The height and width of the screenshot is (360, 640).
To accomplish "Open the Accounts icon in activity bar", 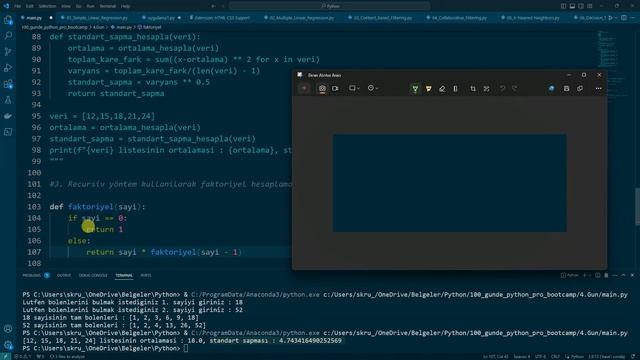I will pos(8,329).
